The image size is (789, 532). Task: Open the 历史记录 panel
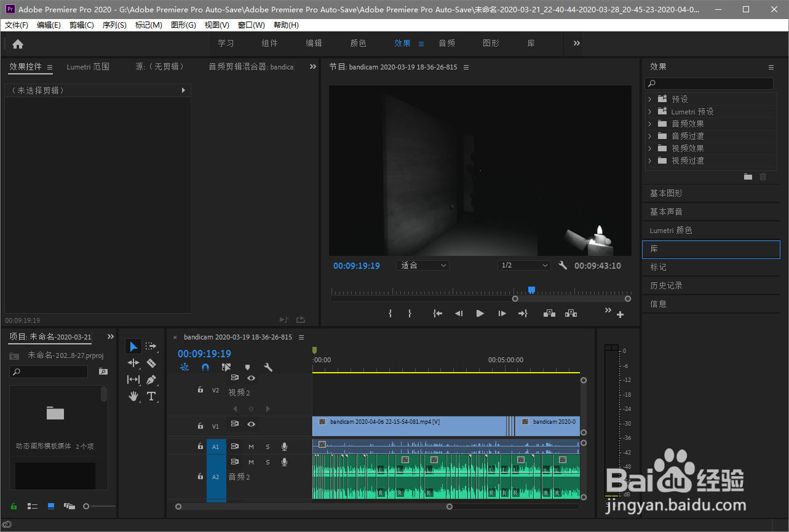click(x=666, y=285)
